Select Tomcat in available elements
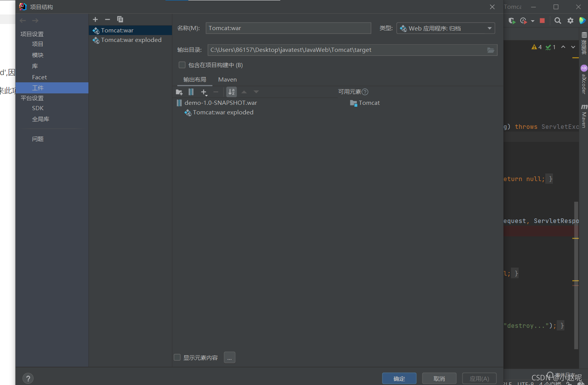Screen dimensions: 588x385 (365, 103)
